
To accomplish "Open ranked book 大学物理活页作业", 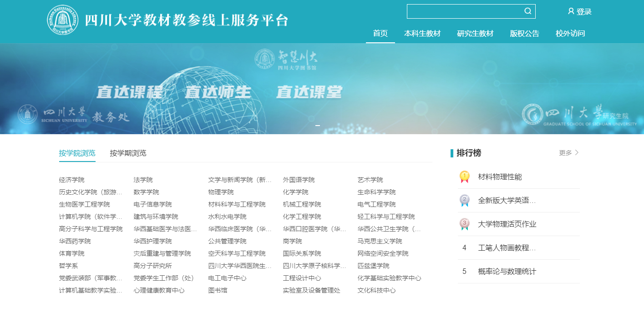I will point(507,224).
